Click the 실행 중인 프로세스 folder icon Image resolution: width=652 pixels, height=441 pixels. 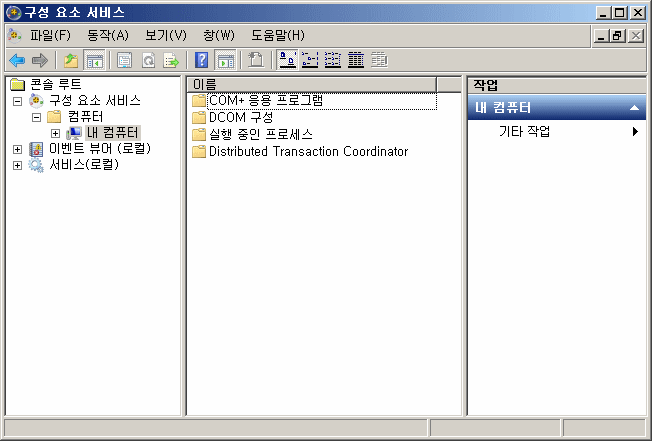point(199,135)
